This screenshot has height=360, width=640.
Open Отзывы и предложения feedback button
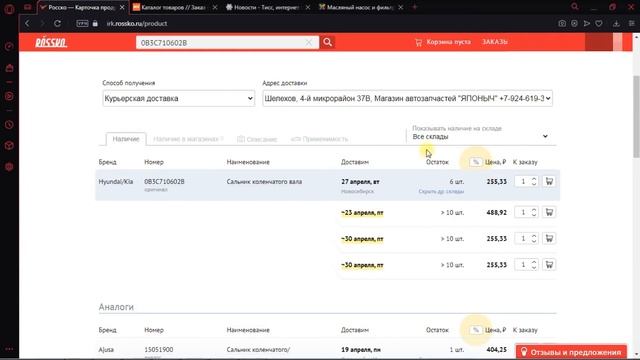[571, 352]
